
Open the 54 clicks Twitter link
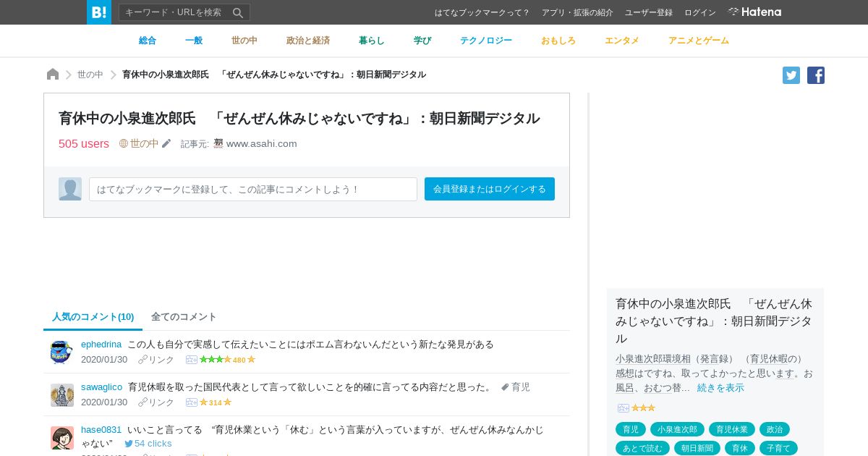[x=148, y=443]
